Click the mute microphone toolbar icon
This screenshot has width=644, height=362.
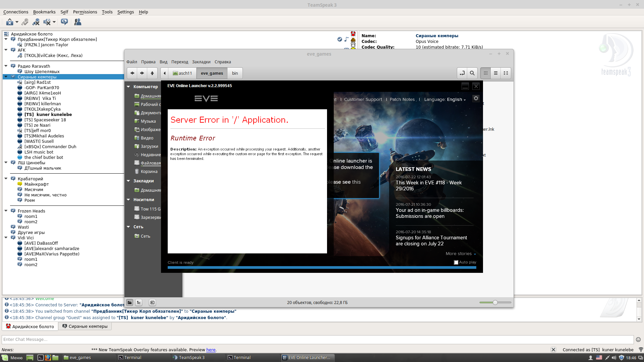[36, 22]
